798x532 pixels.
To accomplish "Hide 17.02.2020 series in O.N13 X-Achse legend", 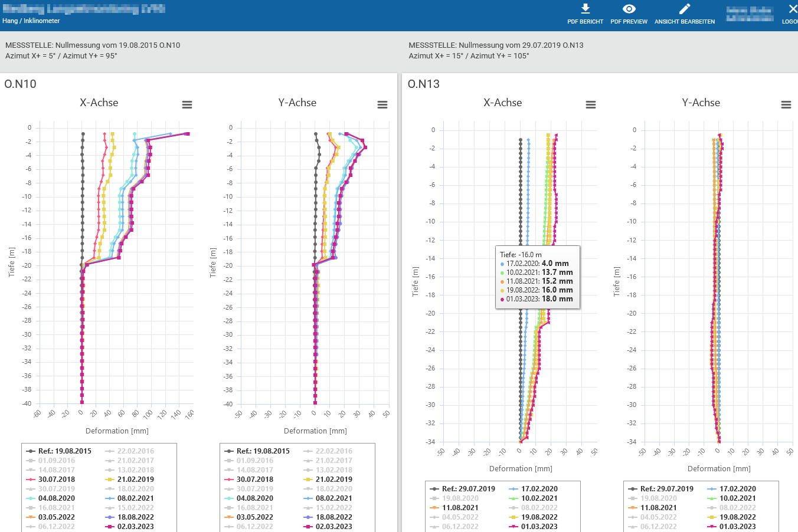I will tap(539, 489).
